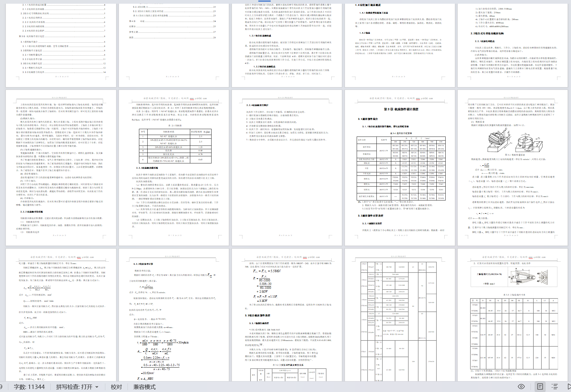Click the 兼容模式 compatibility mode label

point(145,387)
